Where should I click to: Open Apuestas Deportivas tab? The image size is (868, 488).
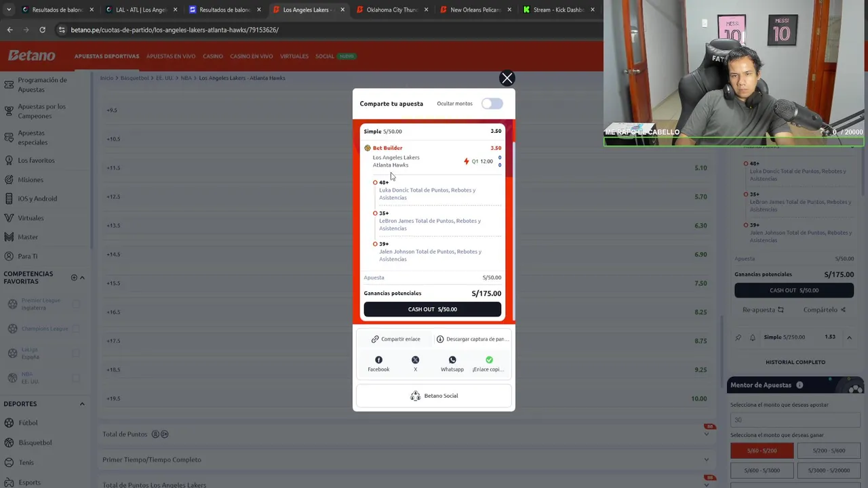point(106,56)
